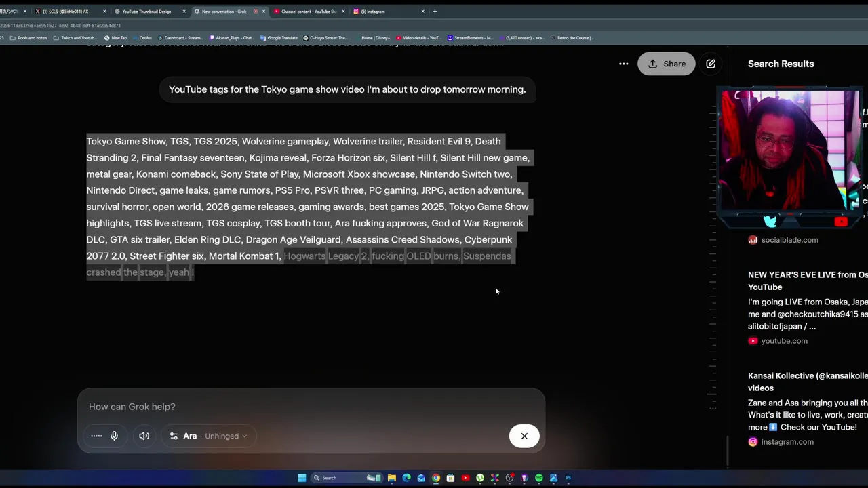Viewport: 868px width, 488px height.
Task: Open Pools and hotels bookmark folder
Action: point(28,38)
